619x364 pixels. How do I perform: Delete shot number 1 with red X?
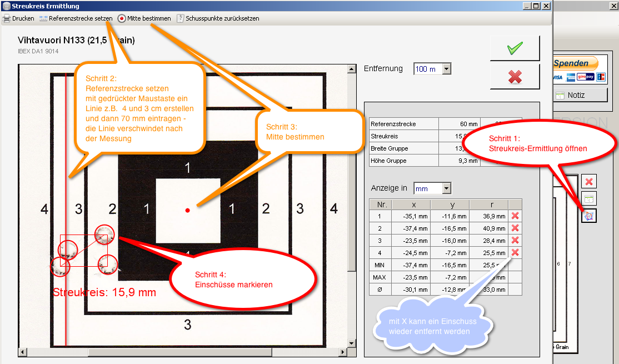pyautogui.click(x=515, y=216)
